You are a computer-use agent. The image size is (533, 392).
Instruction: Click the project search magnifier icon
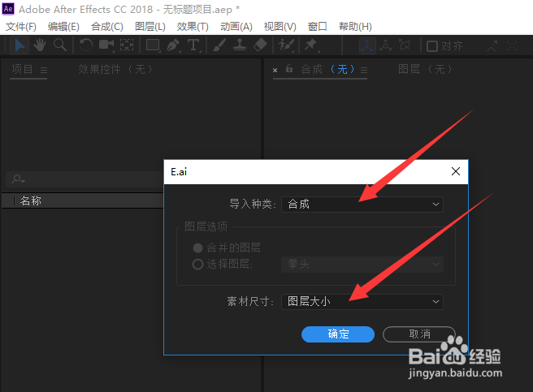(x=18, y=179)
